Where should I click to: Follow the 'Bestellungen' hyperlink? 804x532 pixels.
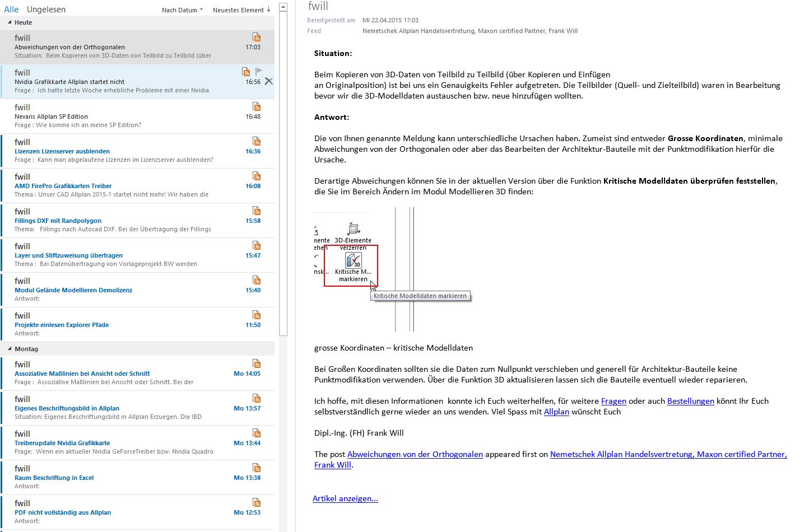691,401
